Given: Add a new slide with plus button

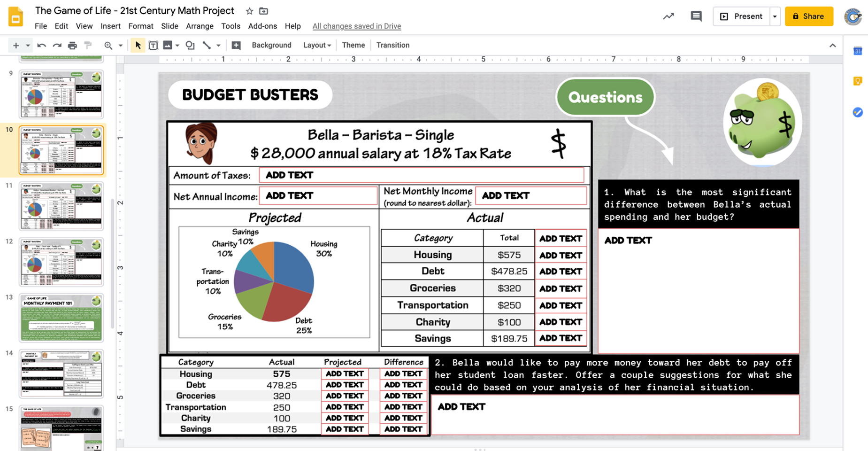Looking at the screenshot, I should click(x=16, y=45).
